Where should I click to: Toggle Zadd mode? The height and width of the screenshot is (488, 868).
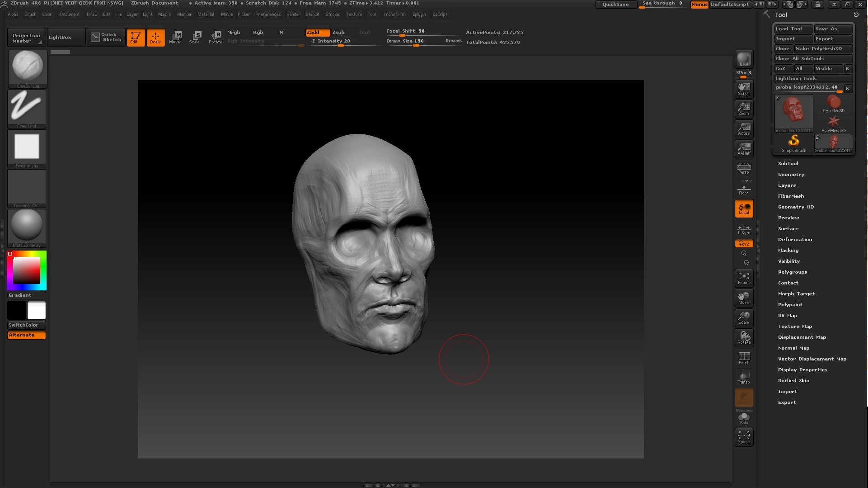318,33
